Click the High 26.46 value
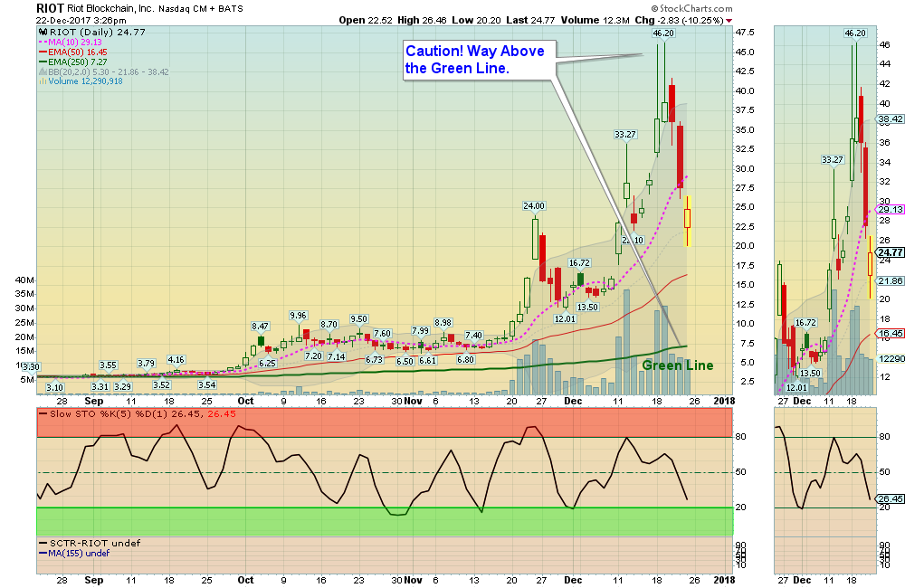The image size is (905, 588). (422, 20)
